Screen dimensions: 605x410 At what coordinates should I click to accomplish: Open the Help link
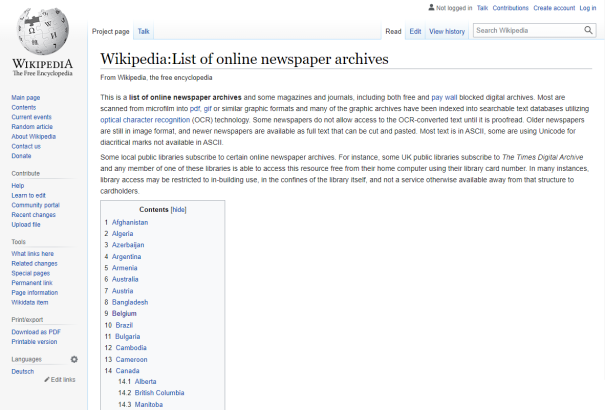pyautogui.click(x=18, y=186)
